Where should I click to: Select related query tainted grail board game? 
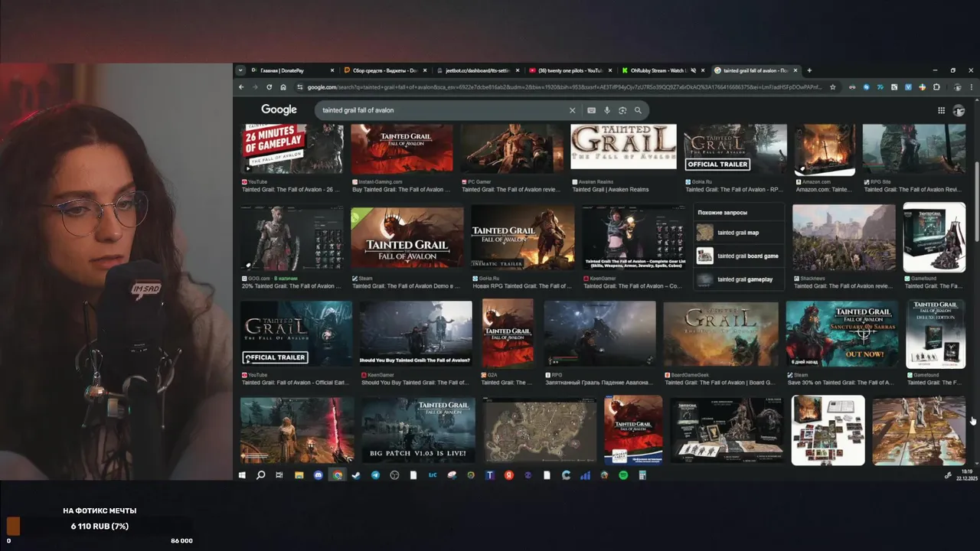click(x=739, y=256)
